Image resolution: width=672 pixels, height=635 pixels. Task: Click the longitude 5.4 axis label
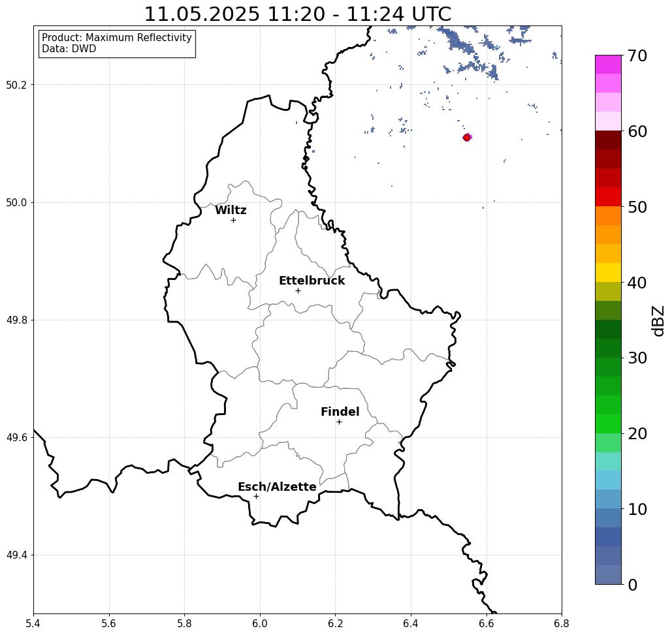(x=33, y=623)
